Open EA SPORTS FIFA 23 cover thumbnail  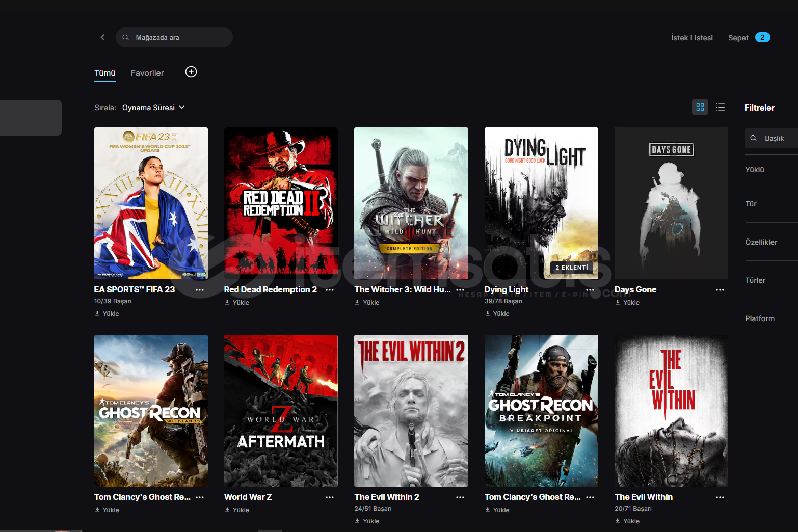(x=151, y=203)
